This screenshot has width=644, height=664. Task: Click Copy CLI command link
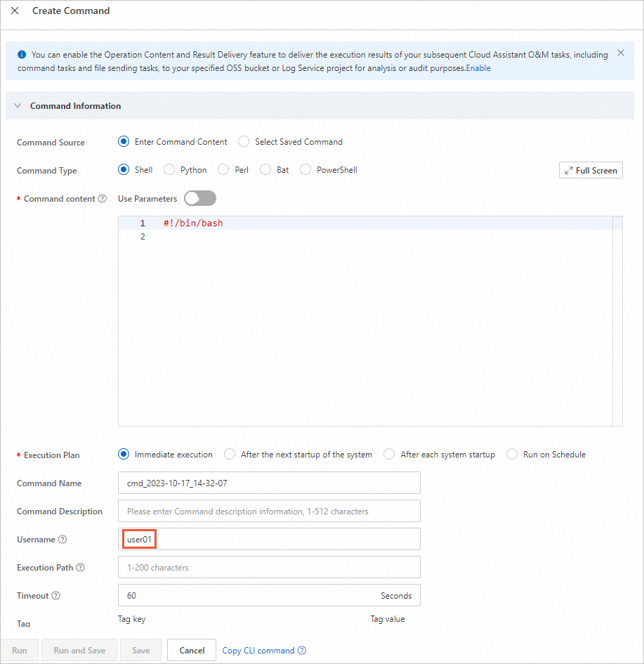point(258,651)
